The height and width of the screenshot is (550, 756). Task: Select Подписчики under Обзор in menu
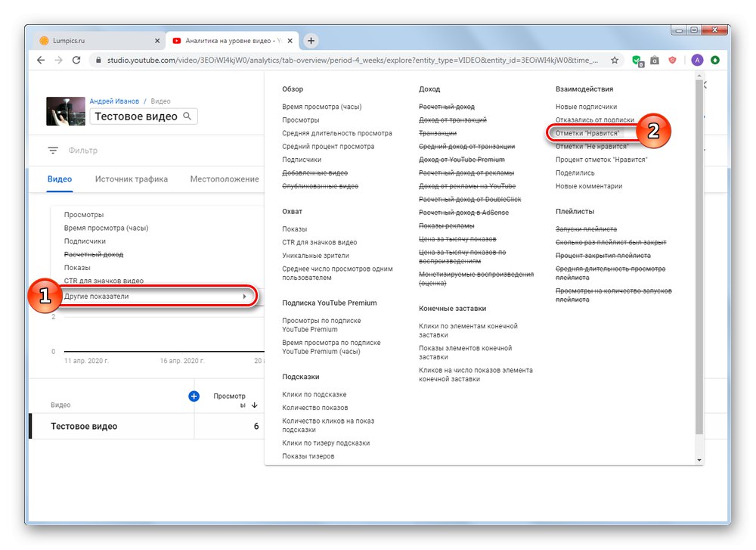pos(302,160)
